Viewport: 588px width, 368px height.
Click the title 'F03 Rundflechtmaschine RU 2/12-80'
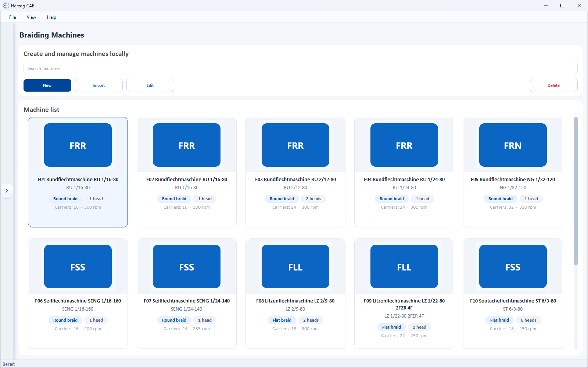[x=295, y=180]
